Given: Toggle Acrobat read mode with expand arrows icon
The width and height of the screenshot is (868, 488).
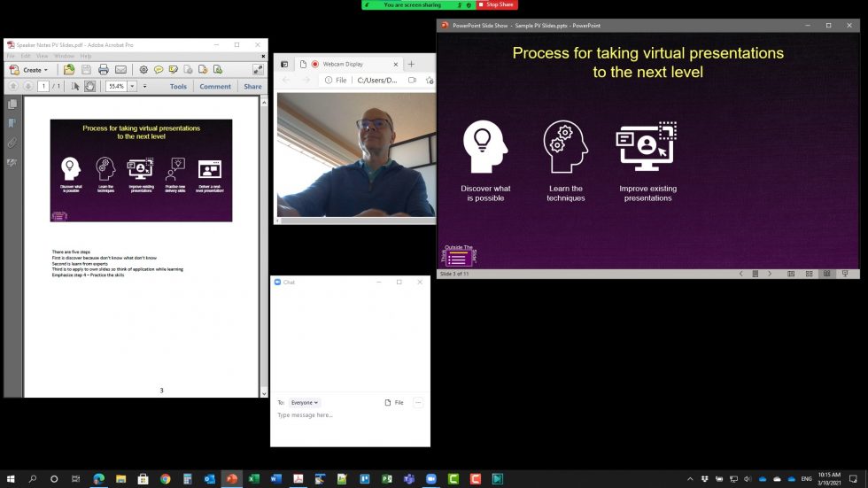Looking at the screenshot, I should 258,70.
